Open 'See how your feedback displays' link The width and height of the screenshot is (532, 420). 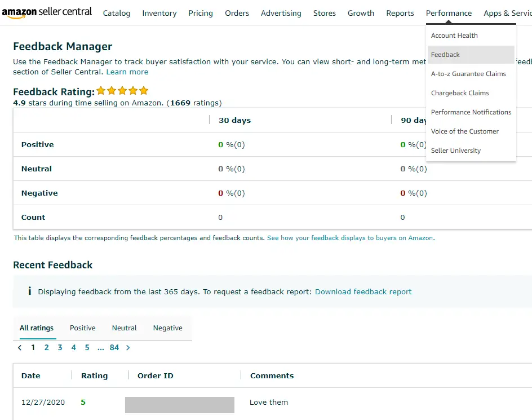coord(350,238)
